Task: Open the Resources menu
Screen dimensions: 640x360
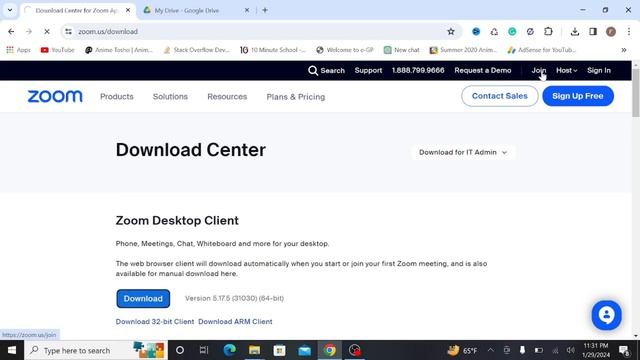Action: [227, 97]
